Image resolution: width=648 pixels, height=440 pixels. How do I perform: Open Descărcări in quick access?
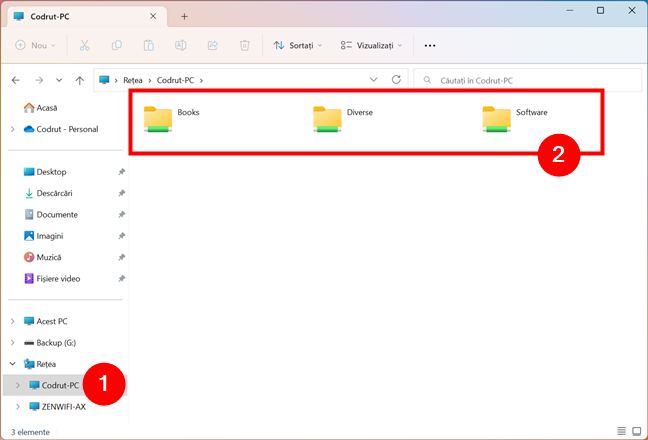[x=48, y=193]
